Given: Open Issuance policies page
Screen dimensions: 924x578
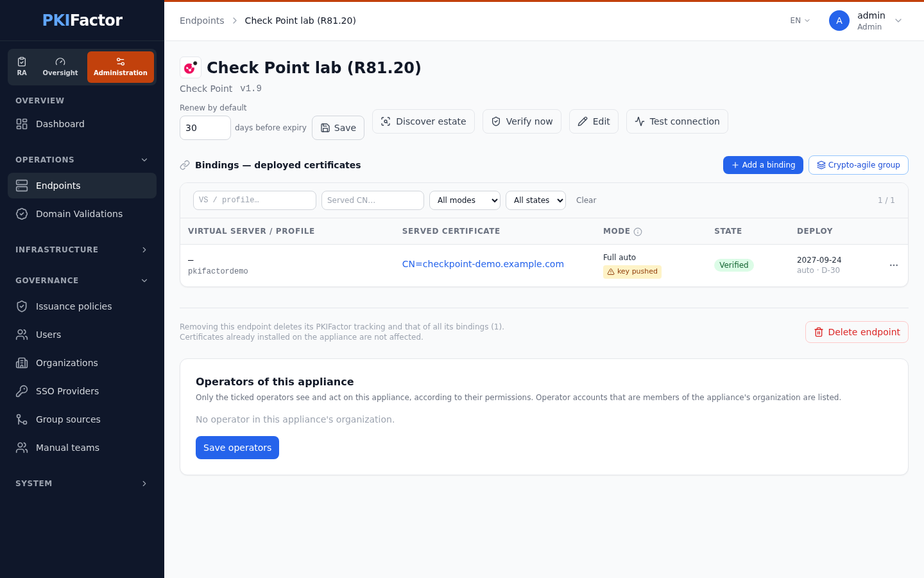Looking at the screenshot, I should (82, 306).
